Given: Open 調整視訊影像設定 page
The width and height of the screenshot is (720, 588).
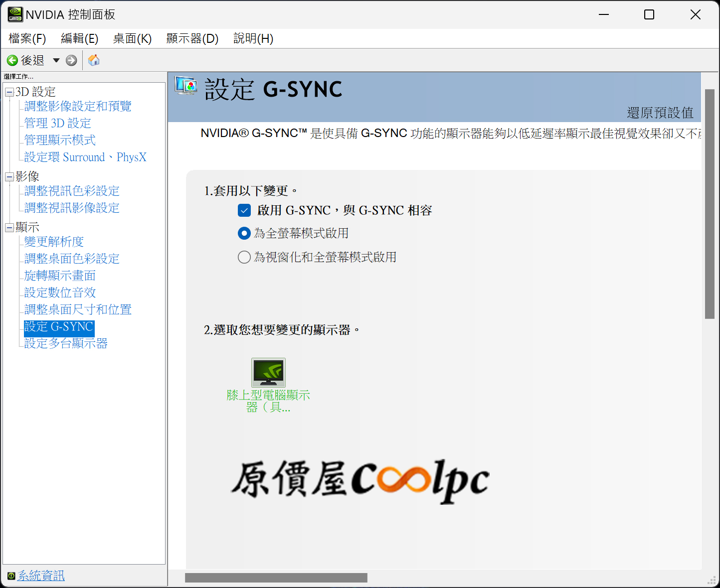Looking at the screenshot, I should tap(72, 208).
